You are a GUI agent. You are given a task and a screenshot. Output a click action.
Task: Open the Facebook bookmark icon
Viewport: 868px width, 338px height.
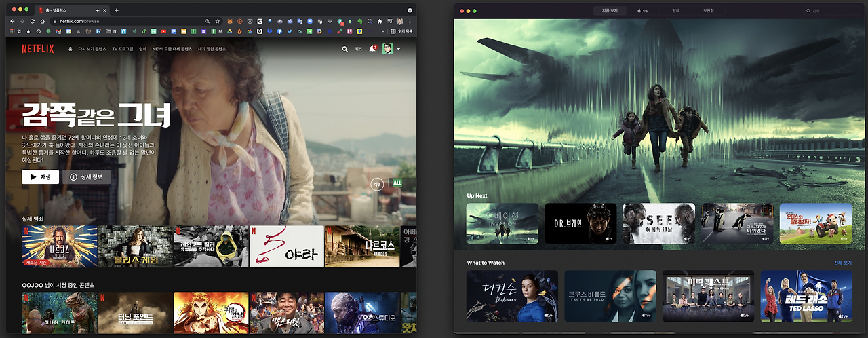pyautogui.click(x=279, y=31)
